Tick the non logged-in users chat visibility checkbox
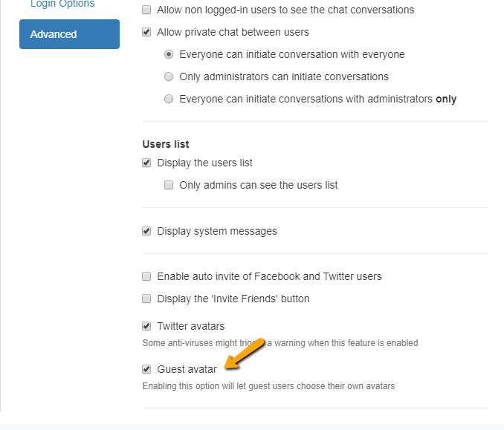This screenshot has height=430, width=504. 146,10
